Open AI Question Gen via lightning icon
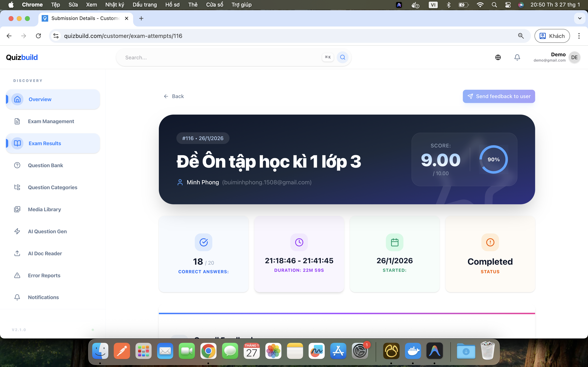This screenshot has width=588, height=367. [x=17, y=231]
